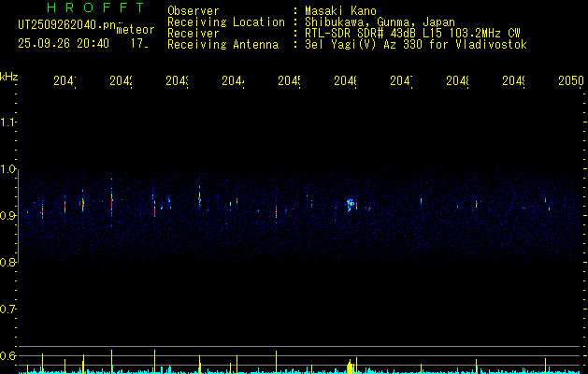Click the 0.8 frequency axis label
Viewport: 588px width, 374px height.
tap(7, 262)
